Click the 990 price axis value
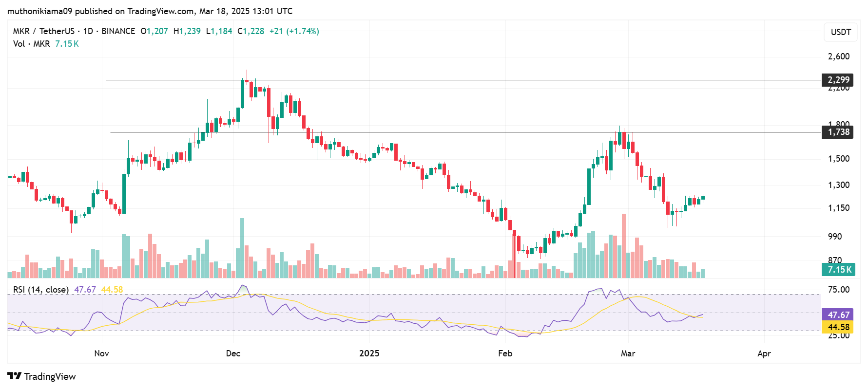 [835, 237]
